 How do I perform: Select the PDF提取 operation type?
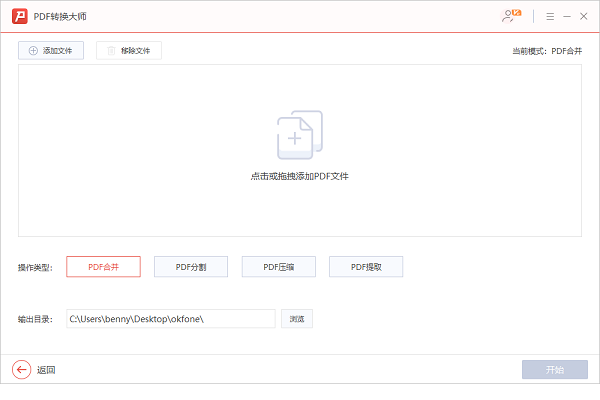tap(366, 267)
